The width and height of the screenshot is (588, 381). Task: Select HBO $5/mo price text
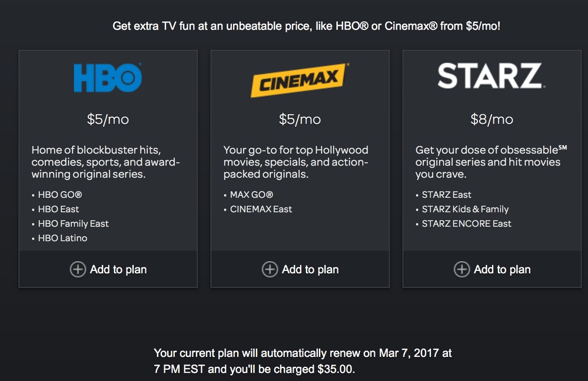pyautogui.click(x=108, y=120)
